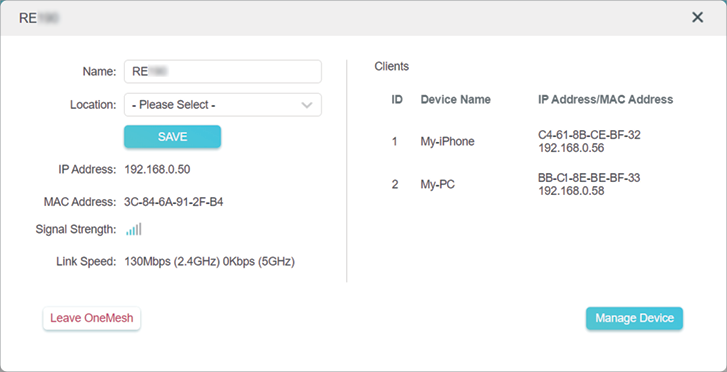The height and width of the screenshot is (372, 727).
Task: Click the Link Speed value text
Action: (210, 262)
